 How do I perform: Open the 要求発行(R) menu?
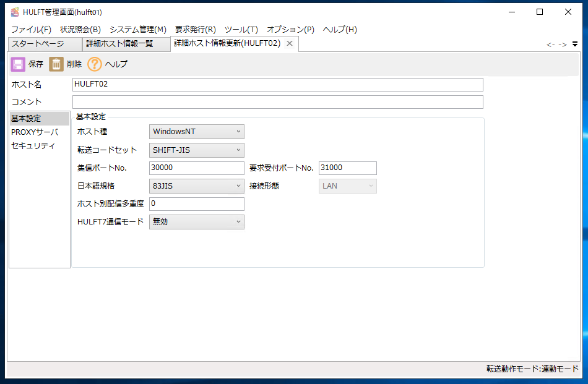click(x=196, y=30)
